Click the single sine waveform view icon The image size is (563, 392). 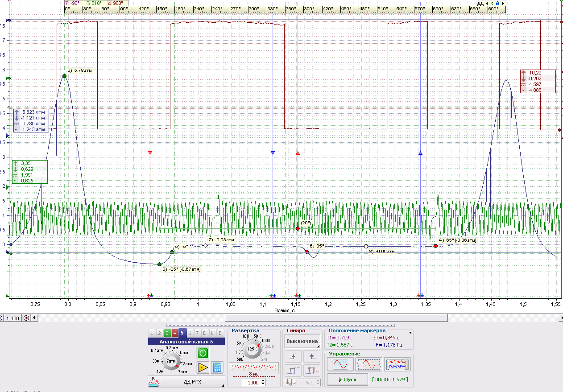click(x=339, y=364)
